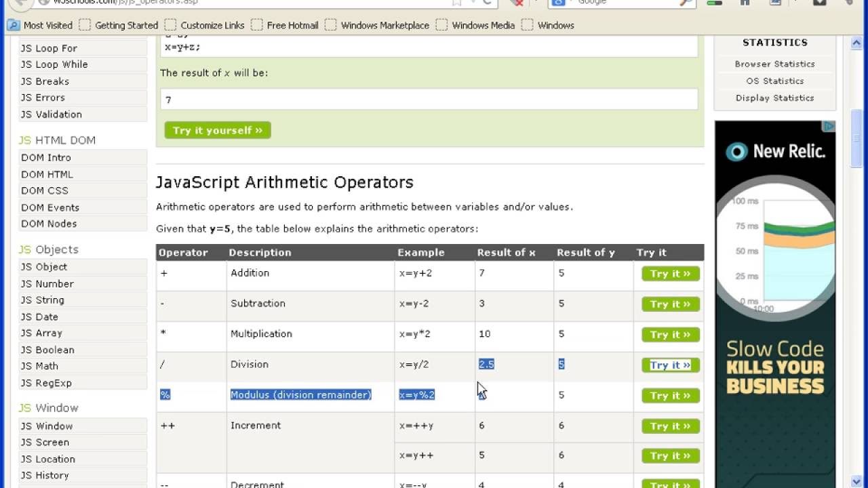Viewport: 868px width, 488px height.
Task: Go to JS Loop While in sidebar
Action: pos(83,64)
